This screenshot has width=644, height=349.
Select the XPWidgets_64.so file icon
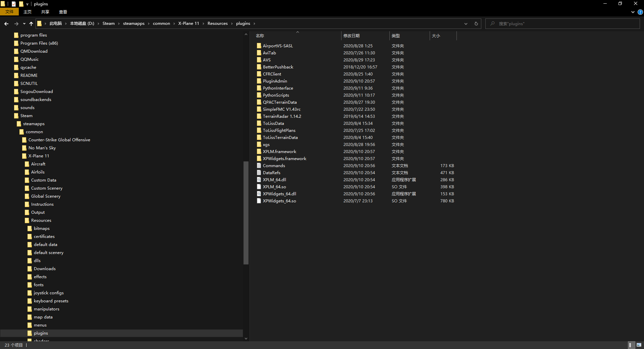click(x=259, y=201)
